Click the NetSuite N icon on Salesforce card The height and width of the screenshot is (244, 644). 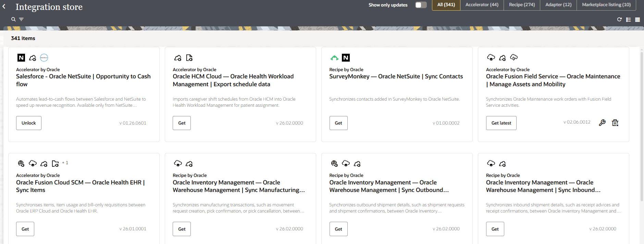pyautogui.click(x=21, y=57)
